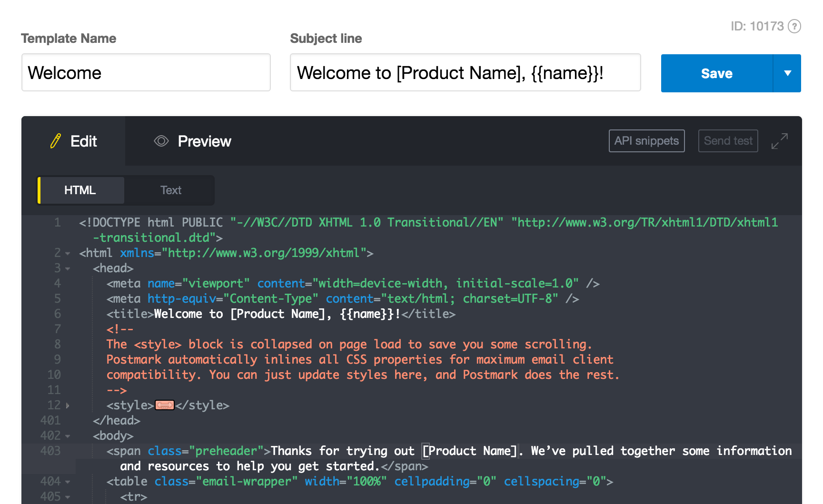Switch to the Edit tab
Viewport: 823px width, 504px height.
pos(73,141)
